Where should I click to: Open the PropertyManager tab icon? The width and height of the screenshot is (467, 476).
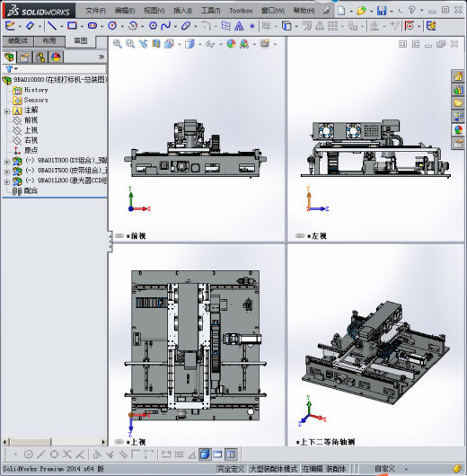24,57
